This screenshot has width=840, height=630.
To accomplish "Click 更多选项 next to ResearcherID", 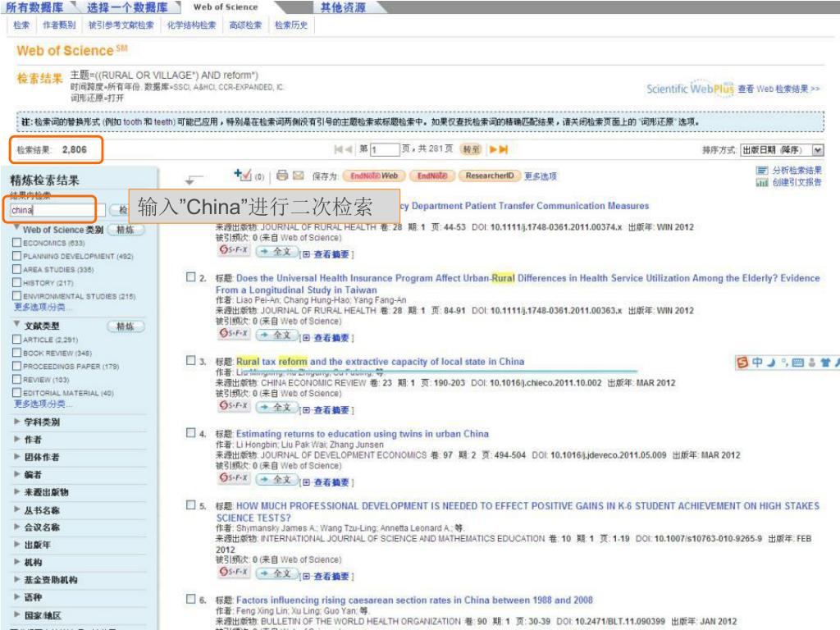I will [540, 176].
